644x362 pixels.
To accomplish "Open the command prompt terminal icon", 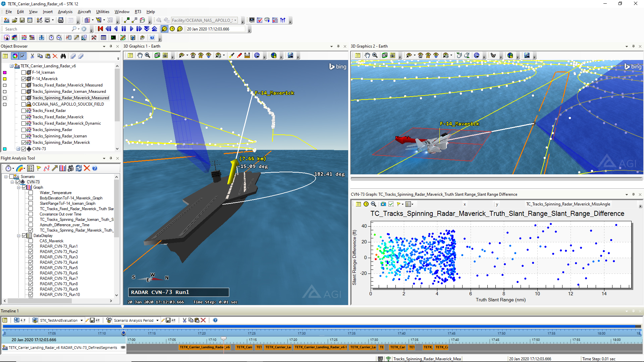I will coord(113,38).
